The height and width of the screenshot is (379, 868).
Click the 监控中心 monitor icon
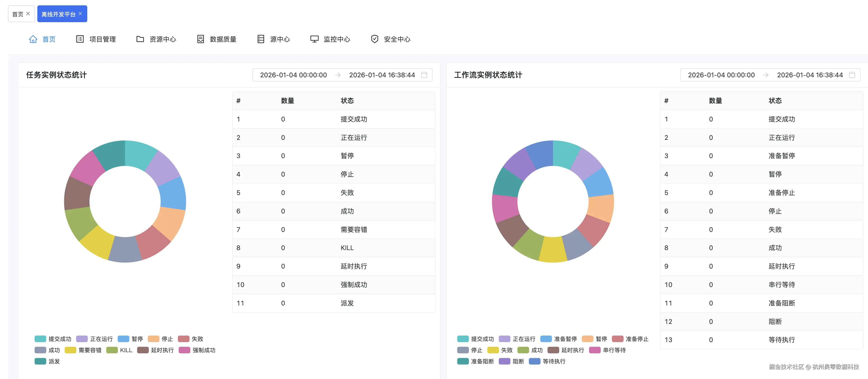314,39
